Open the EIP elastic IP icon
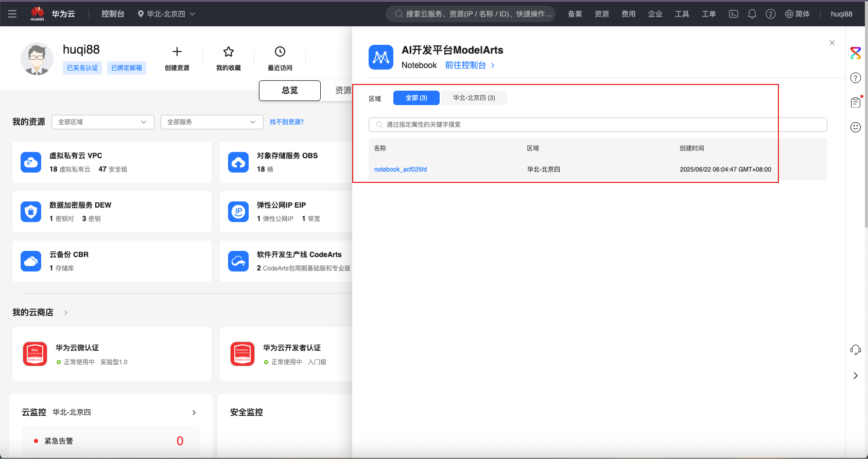This screenshot has height=459, width=868. tap(238, 212)
